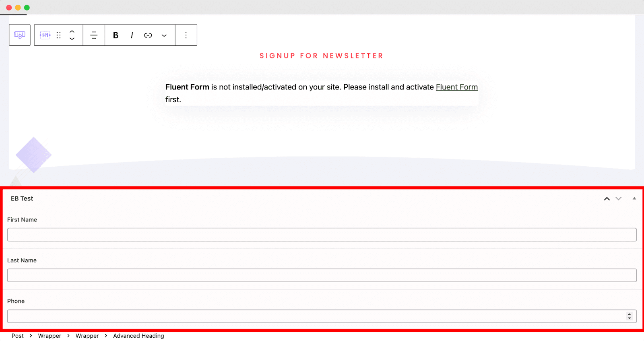The image size is (644, 341).
Task: Collapse the EB Test panel
Action: coord(634,198)
